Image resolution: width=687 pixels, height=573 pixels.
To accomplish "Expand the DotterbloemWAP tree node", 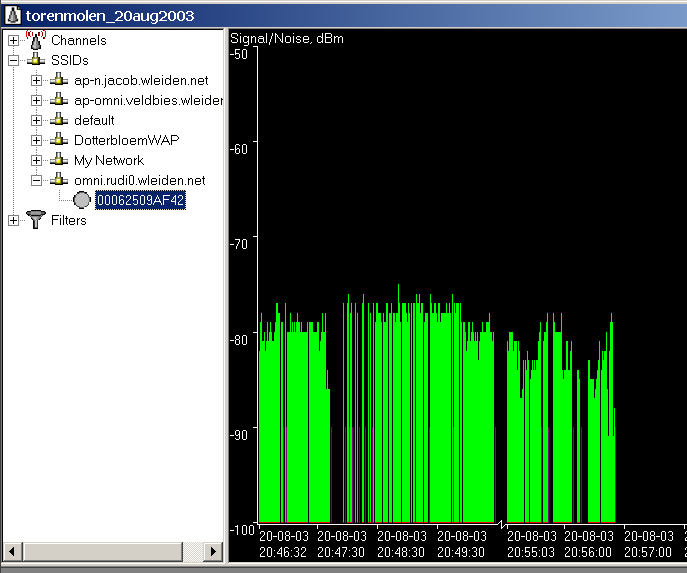I will (x=37, y=140).
